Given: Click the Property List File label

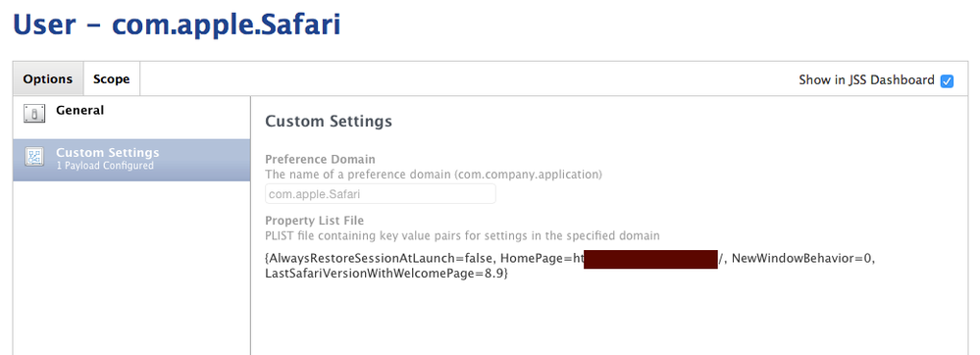Looking at the screenshot, I should point(314,221).
